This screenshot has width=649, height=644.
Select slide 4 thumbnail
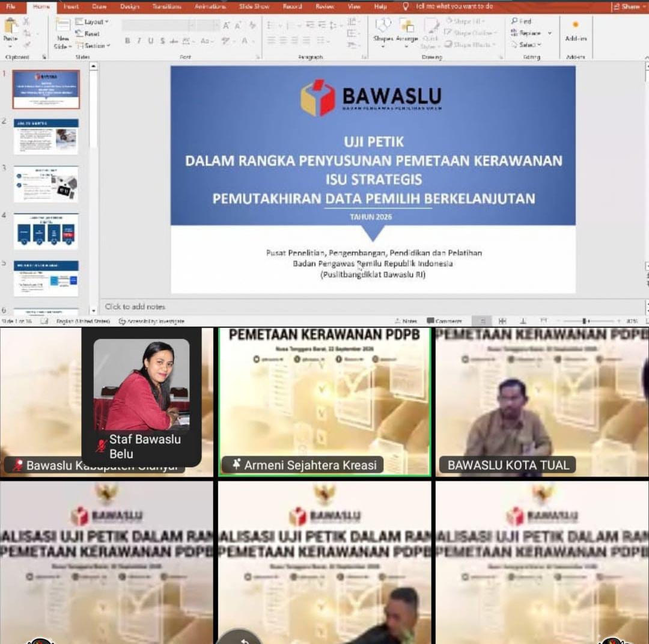pos(46,232)
